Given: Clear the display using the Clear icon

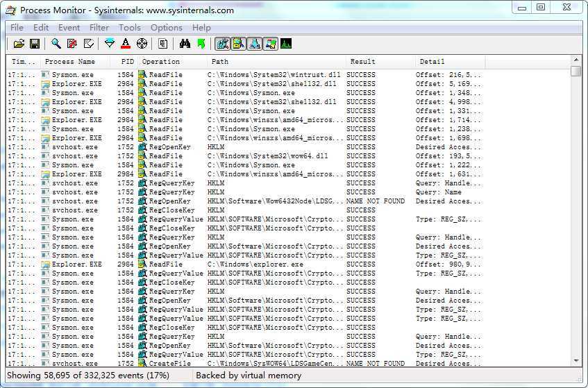Looking at the screenshot, I should [88, 44].
